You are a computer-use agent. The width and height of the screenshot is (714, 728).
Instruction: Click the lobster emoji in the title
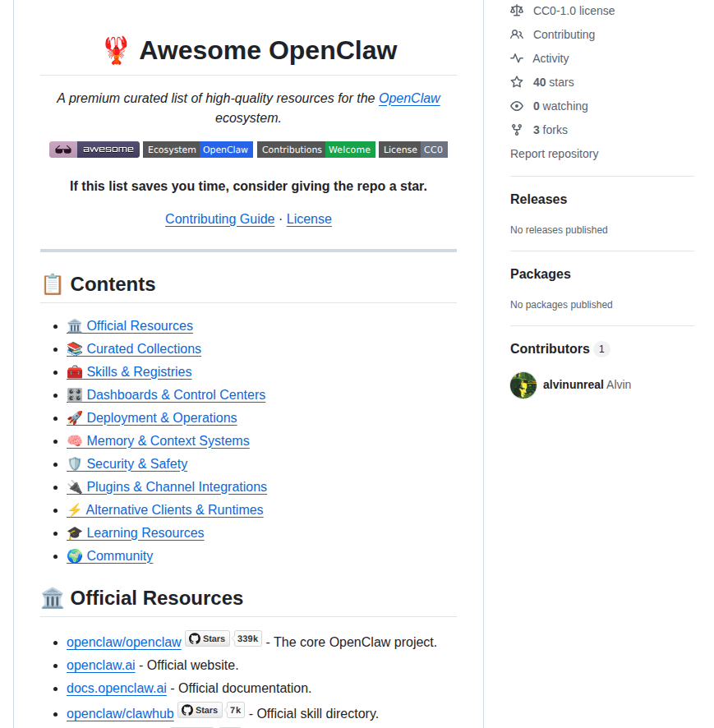point(116,50)
